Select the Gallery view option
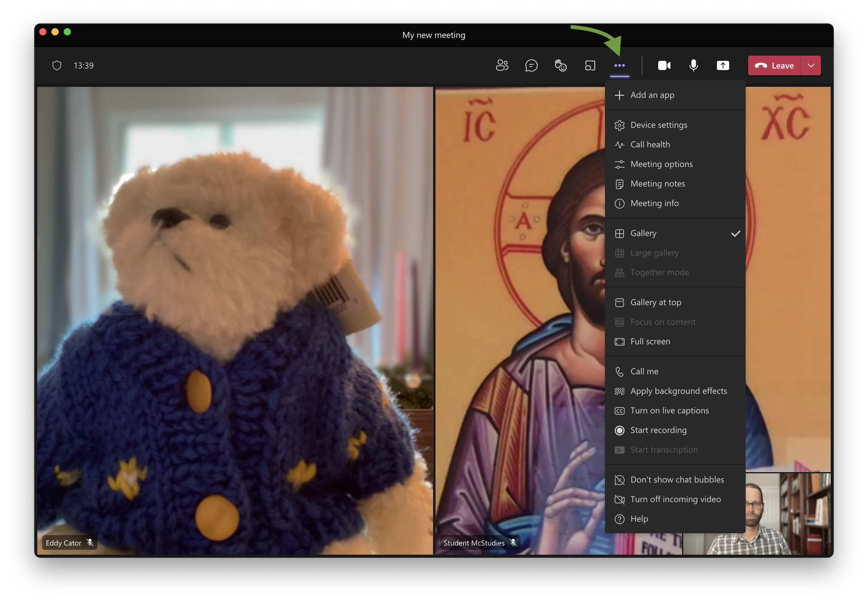The height and width of the screenshot is (603, 868). [675, 233]
